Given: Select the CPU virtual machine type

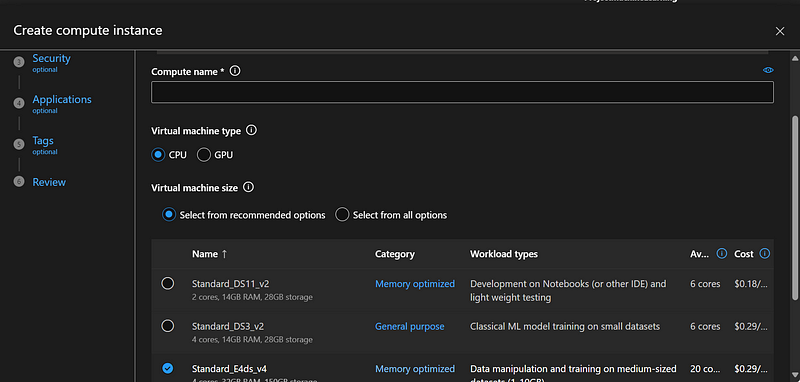Looking at the screenshot, I should click(158, 155).
